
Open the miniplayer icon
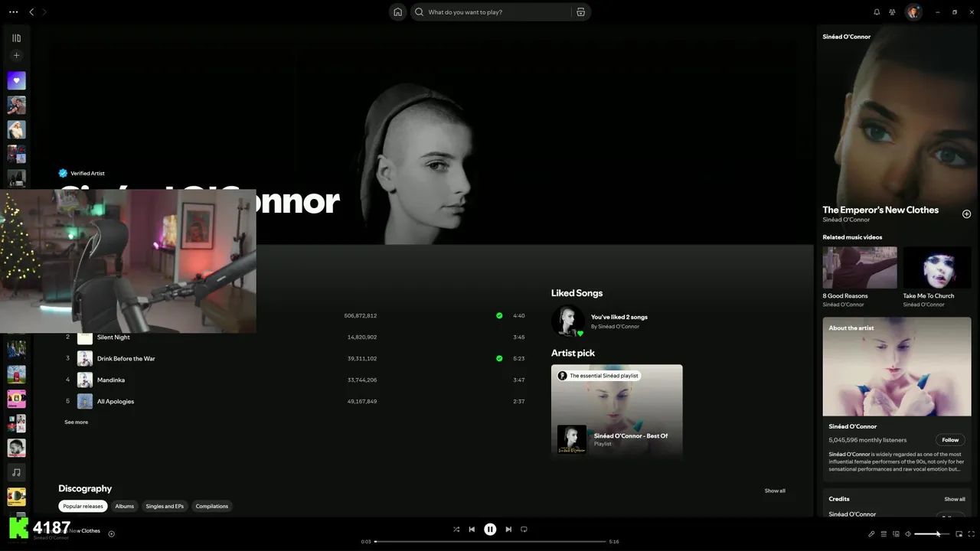[959, 534]
